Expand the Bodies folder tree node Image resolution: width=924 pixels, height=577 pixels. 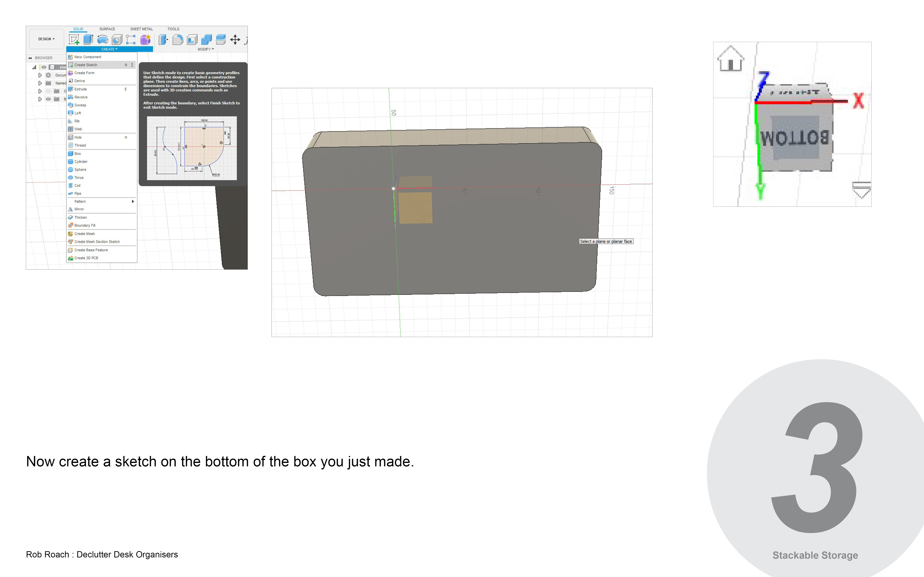pos(40,99)
